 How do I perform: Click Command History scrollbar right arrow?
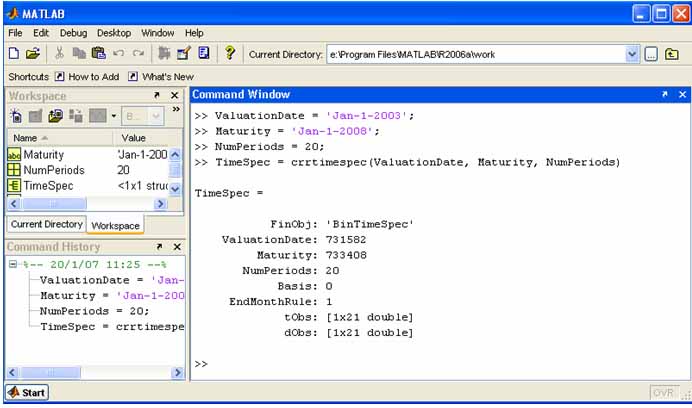pos(177,372)
